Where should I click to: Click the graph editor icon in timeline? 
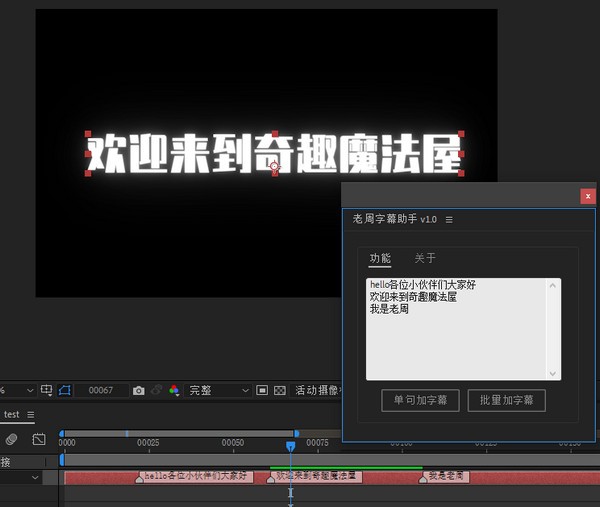pos(39,439)
